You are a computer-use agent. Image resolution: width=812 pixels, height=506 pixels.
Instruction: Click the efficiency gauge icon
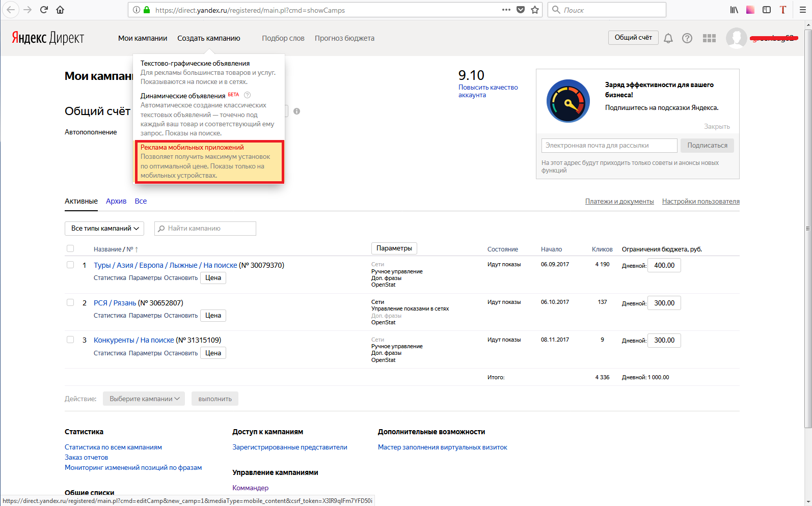tap(568, 101)
